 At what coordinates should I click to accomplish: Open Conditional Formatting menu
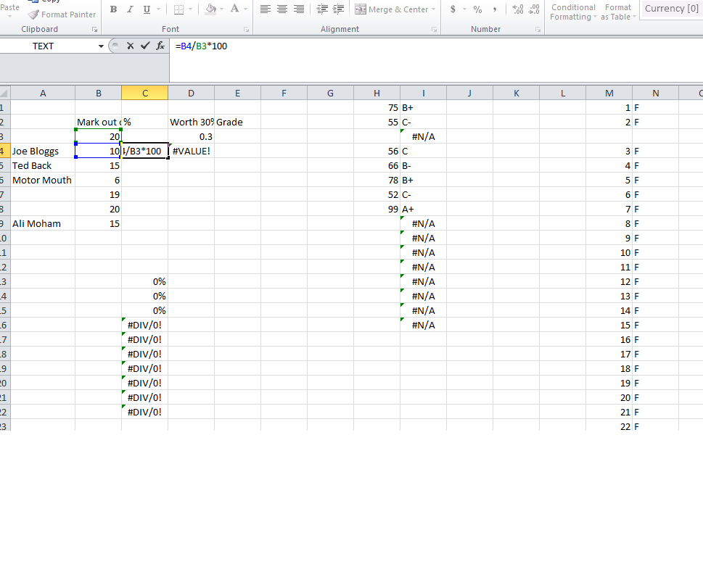573,12
